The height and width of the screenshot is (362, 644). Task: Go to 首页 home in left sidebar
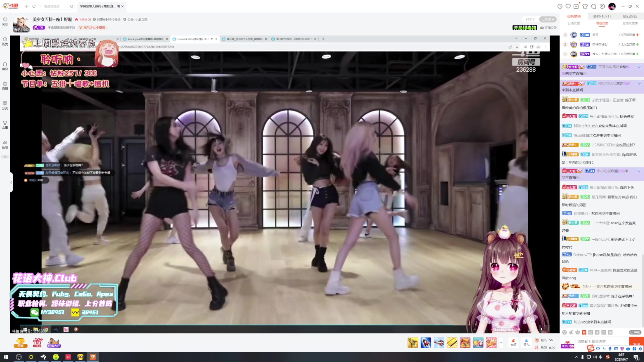pos(5,66)
